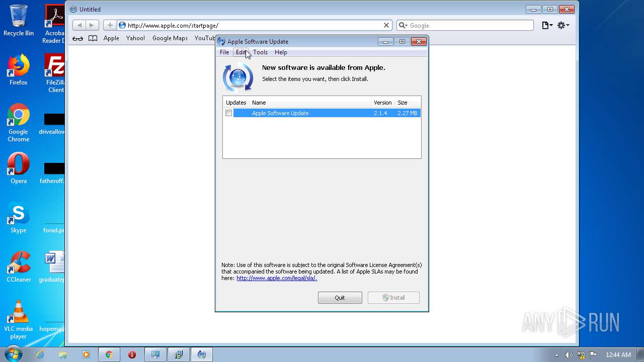Open Chrome from the taskbar
The image size is (644, 362).
coord(109,354)
